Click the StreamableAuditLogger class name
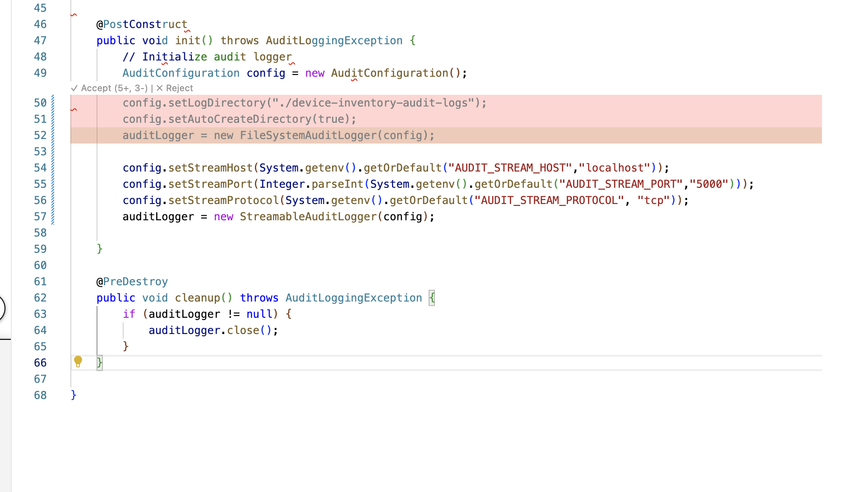 coord(308,217)
